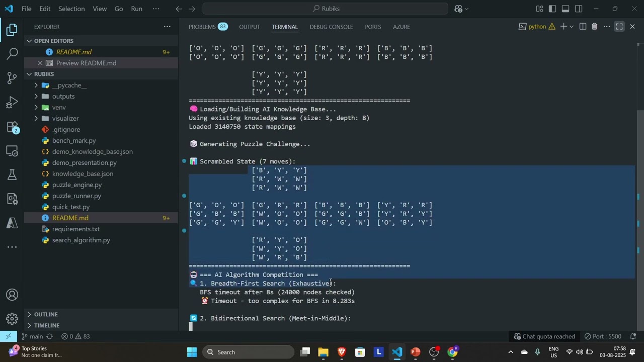The width and height of the screenshot is (644, 362).
Task: Show additional activity bar views
Action: (x=12, y=247)
